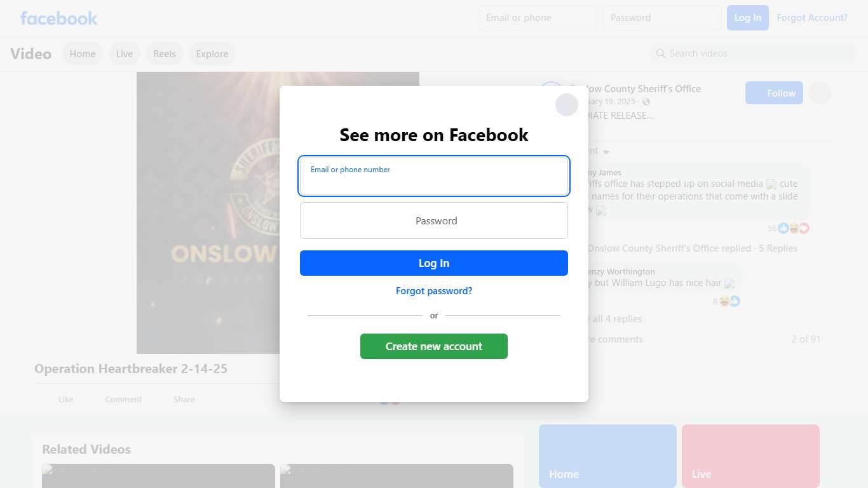This screenshot has height=488, width=868.
Task: Close the login dialog with round button
Action: coord(567,105)
